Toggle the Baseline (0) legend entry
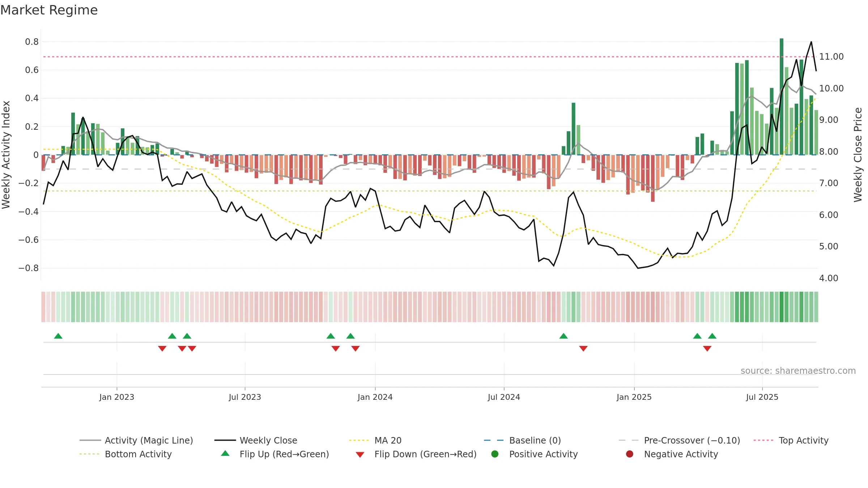 tap(522, 440)
